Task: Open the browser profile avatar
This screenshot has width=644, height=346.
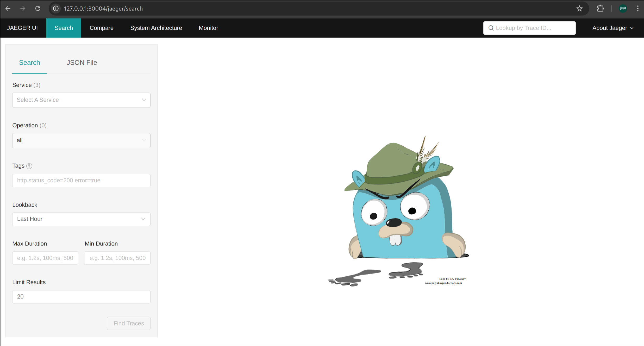Action: [x=623, y=9]
